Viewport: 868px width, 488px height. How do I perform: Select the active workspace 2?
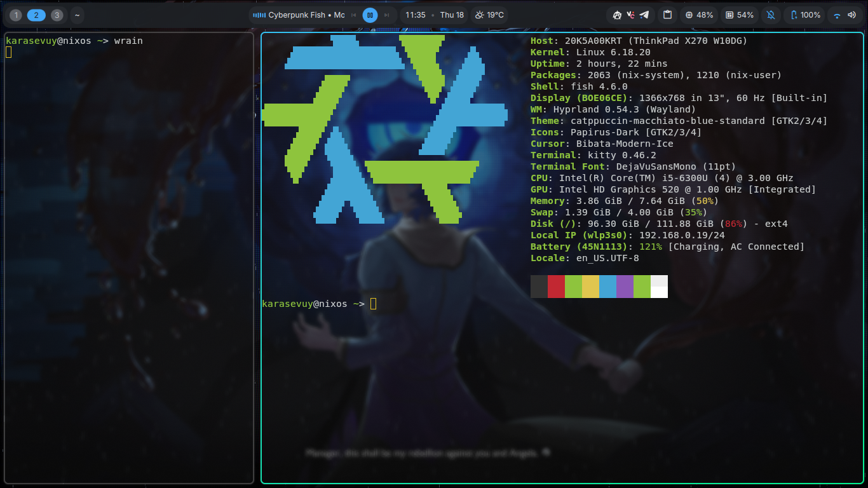tap(36, 15)
